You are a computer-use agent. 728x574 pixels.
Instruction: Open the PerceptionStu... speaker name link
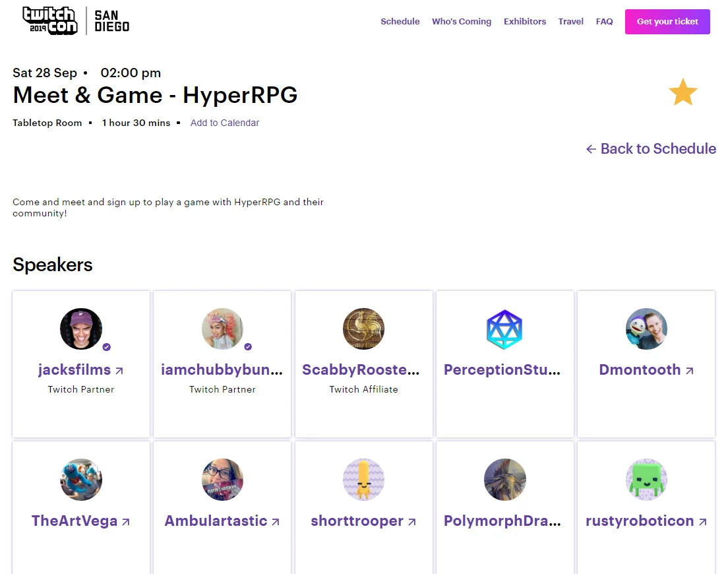click(502, 369)
